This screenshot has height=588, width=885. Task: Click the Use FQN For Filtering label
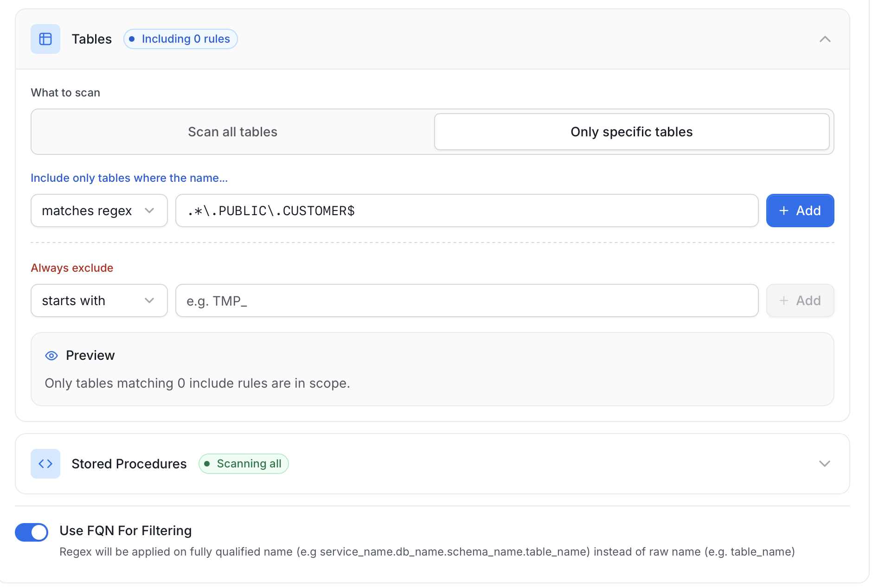(126, 530)
